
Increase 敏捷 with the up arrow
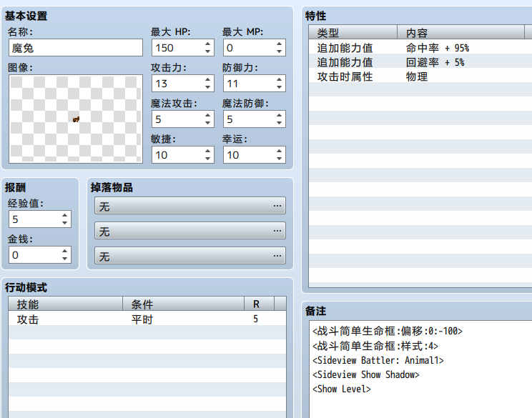coord(207,151)
